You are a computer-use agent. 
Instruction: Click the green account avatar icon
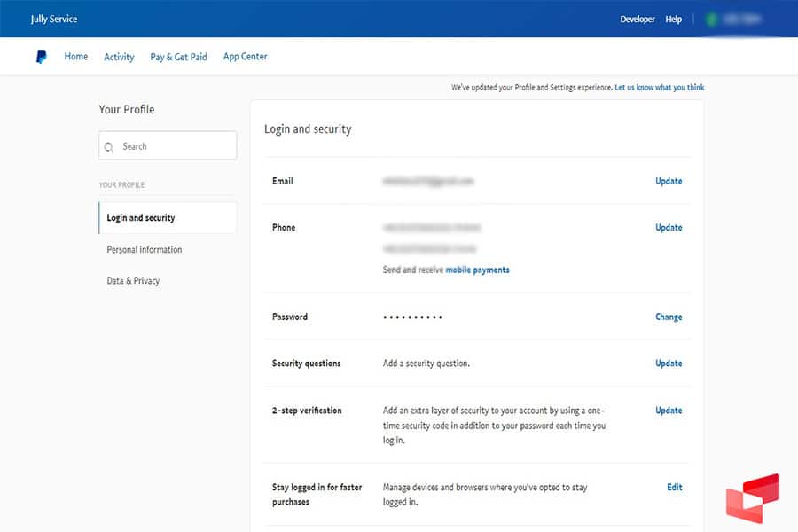[711, 19]
